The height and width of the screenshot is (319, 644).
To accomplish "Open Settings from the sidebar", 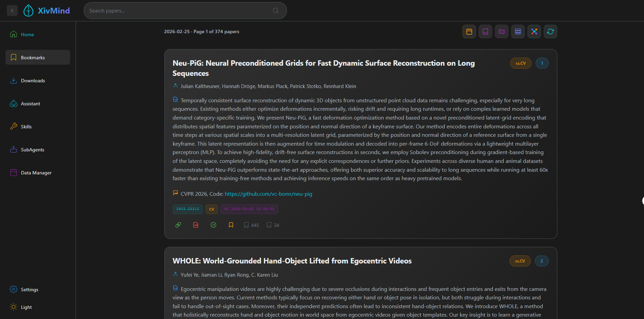I will coord(38,290).
